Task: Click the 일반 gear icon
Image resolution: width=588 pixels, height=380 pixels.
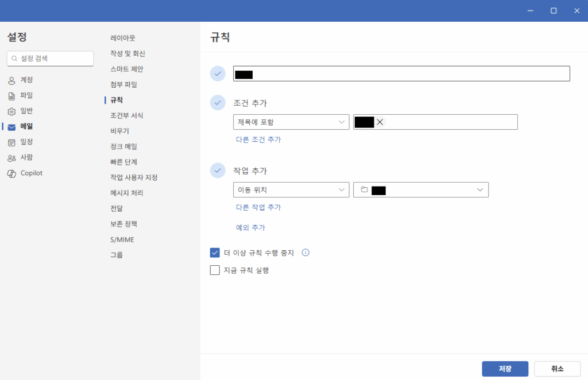Action: coord(13,111)
